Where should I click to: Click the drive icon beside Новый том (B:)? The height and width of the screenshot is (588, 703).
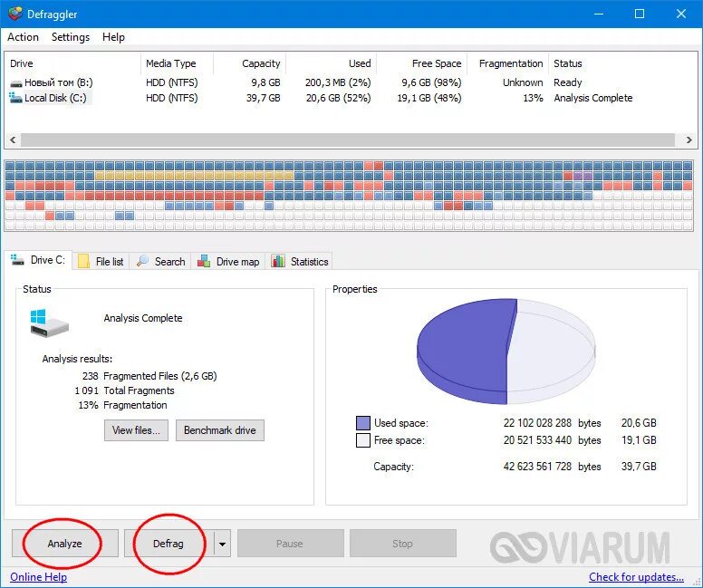pyautogui.click(x=15, y=83)
